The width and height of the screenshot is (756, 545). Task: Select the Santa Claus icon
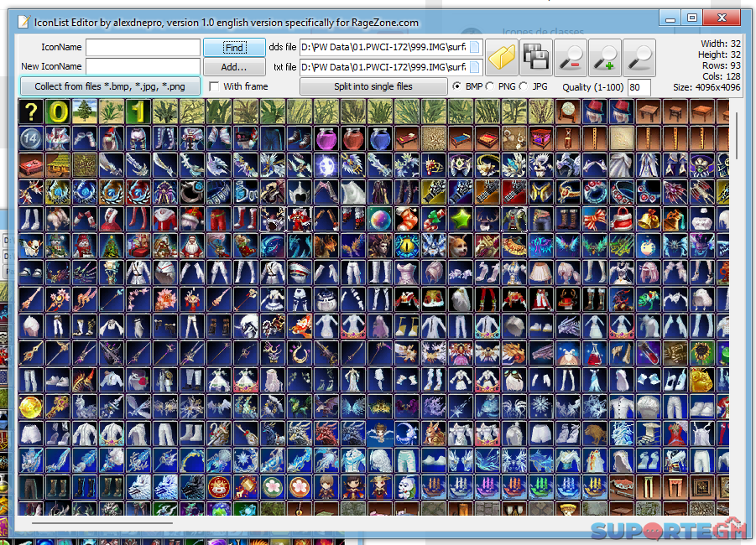pyautogui.click(x=192, y=246)
